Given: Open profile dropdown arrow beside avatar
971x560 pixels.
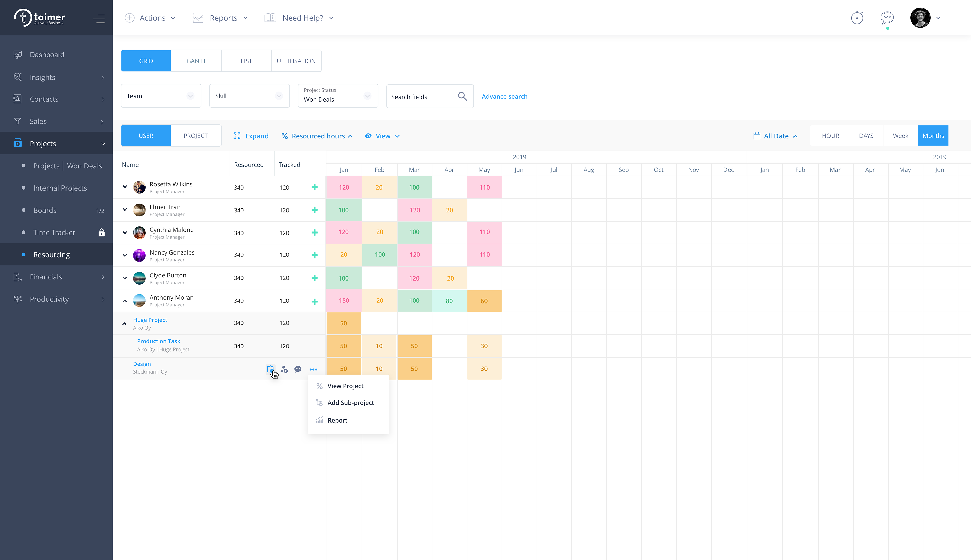Looking at the screenshot, I should pos(938,18).
